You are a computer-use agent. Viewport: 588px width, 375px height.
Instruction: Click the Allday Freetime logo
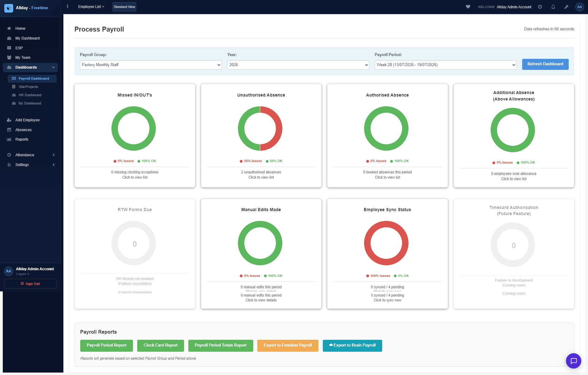click(x=26, y=8)
